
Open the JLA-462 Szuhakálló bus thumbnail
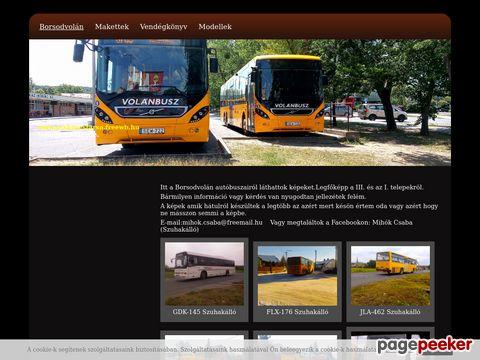[390, 276]
